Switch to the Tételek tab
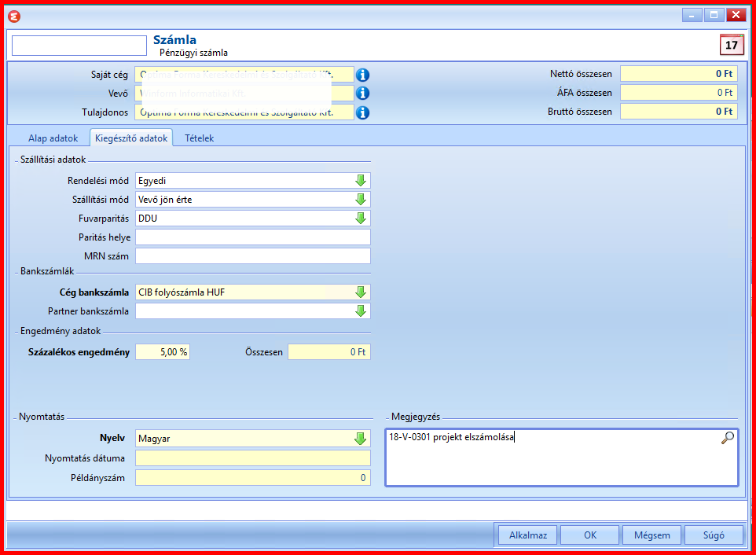 tap(199, 138)
